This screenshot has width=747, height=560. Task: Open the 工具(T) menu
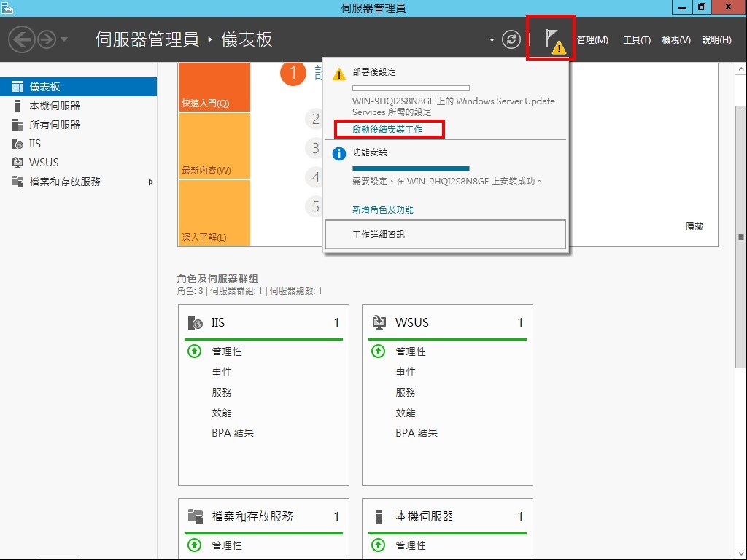[636, 40]
